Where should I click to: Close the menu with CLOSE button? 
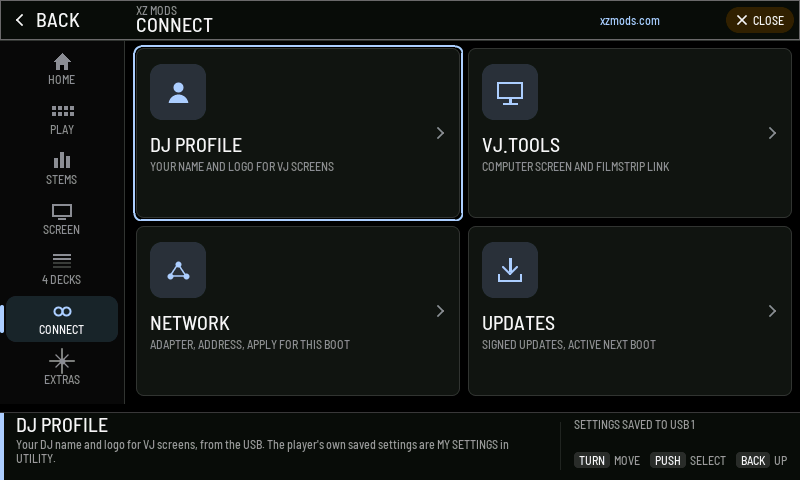click(x=760, y=20)
